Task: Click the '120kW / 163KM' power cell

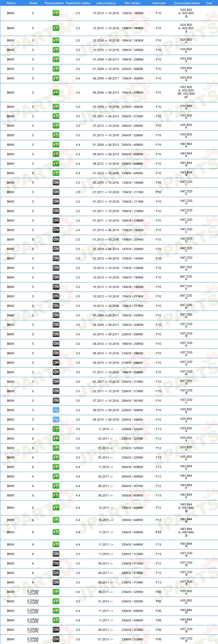Action: pos(132,13)
